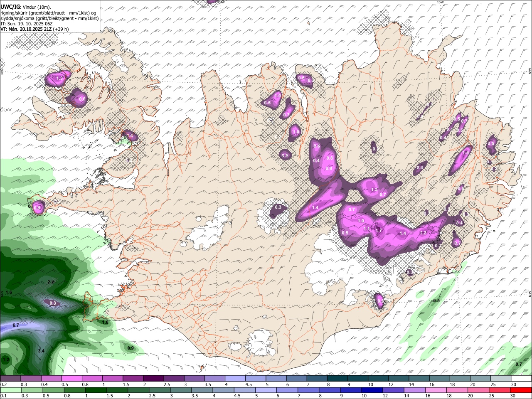The height and width of the screenshot is (399, 532).
Task: Pick the snow legend swatch between 4 and 4.5
Action: coord(234,379)
